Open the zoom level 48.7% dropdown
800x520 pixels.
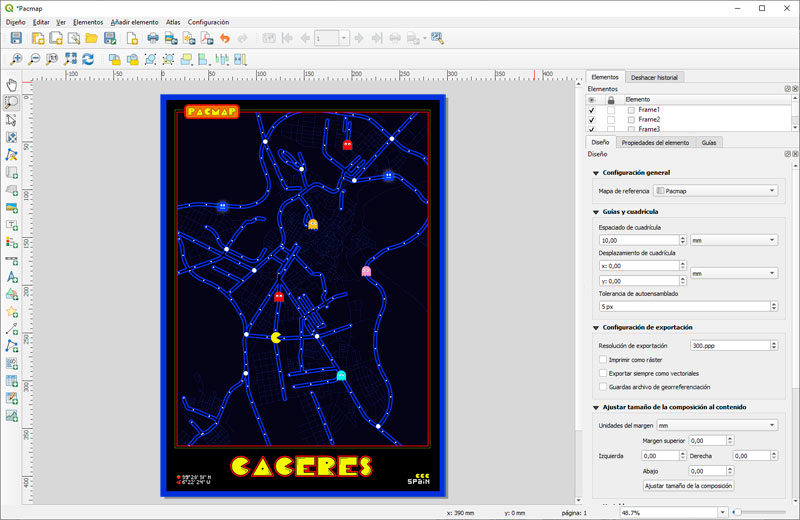tap(722, 512)
